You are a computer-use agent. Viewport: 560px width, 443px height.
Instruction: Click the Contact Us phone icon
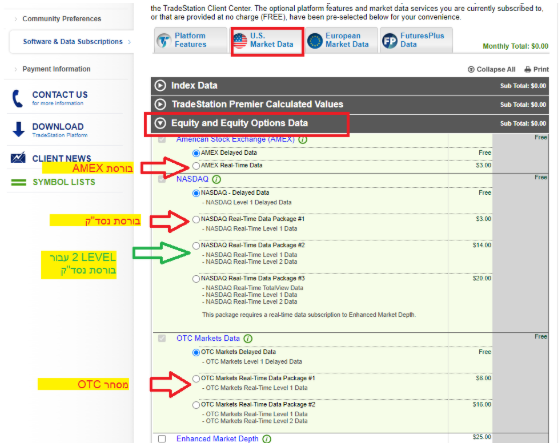[x=18, y=99]
